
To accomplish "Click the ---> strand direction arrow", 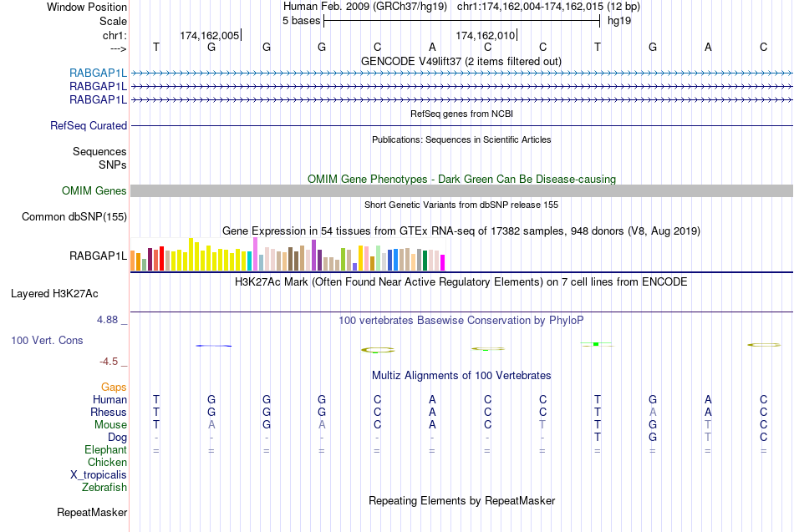I will [x=119, y=48].
